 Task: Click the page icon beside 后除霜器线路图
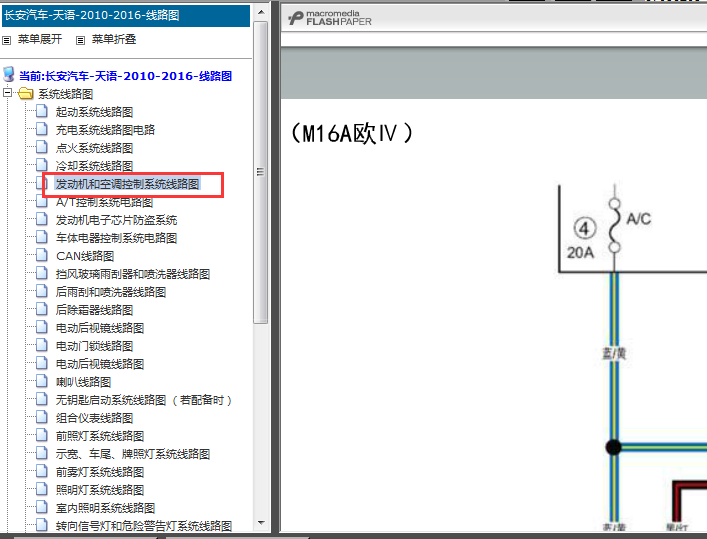click(41, 309)
